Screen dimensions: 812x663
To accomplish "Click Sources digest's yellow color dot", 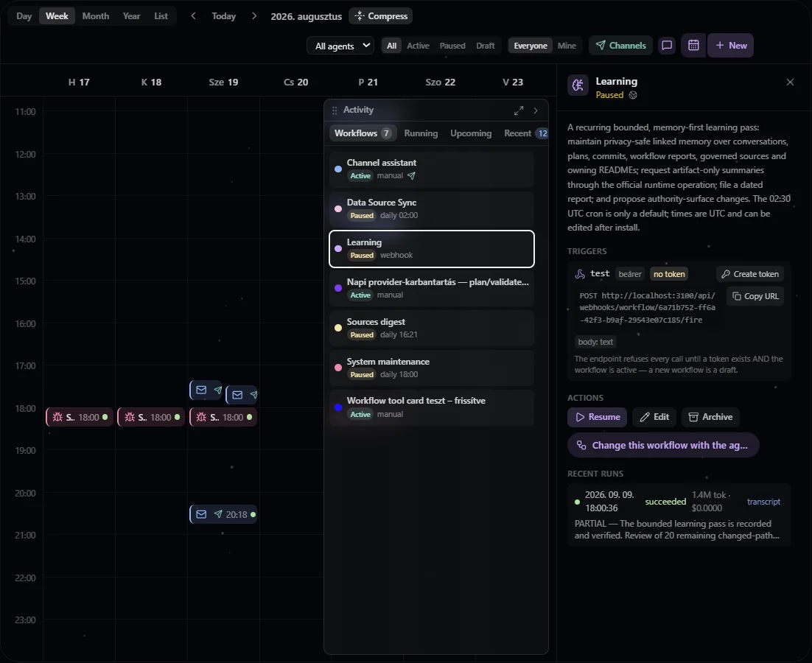I will point(338,328).
